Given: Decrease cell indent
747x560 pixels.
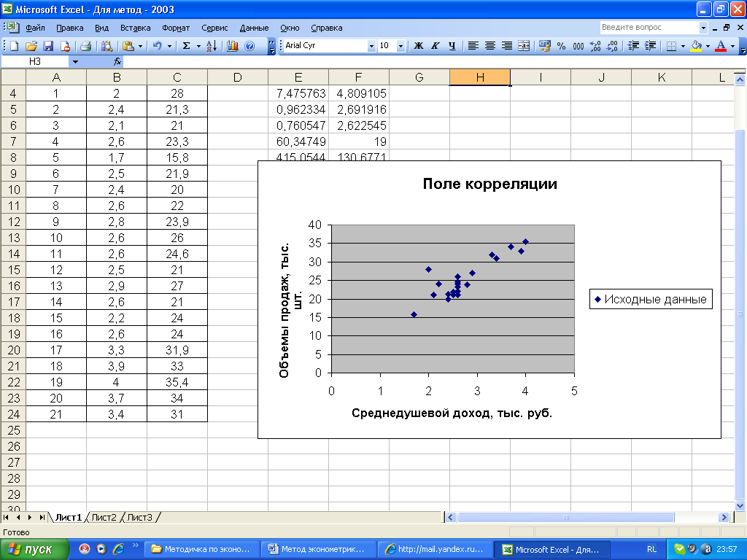Looking at the screenshot, I should pos(633,46).
